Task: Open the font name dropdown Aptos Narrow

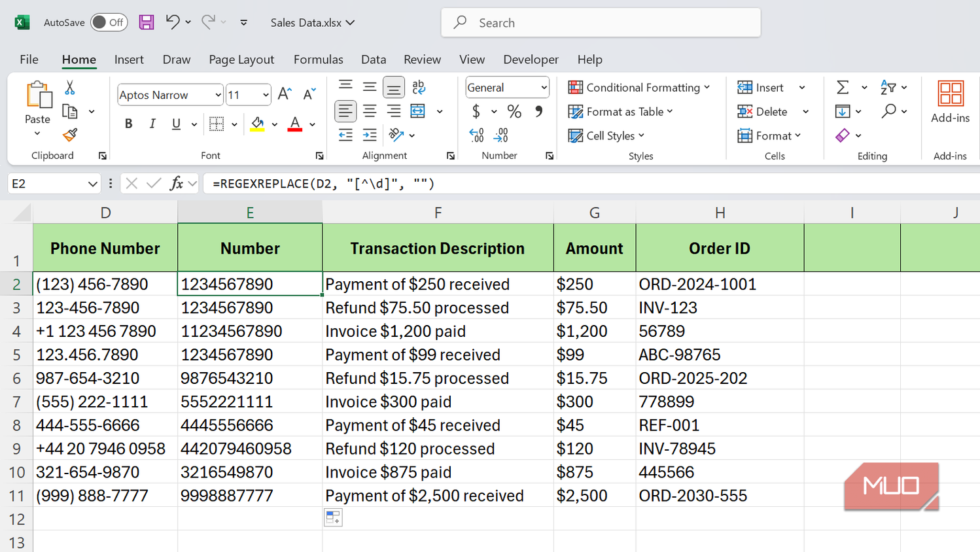Action: coord(218,95)
